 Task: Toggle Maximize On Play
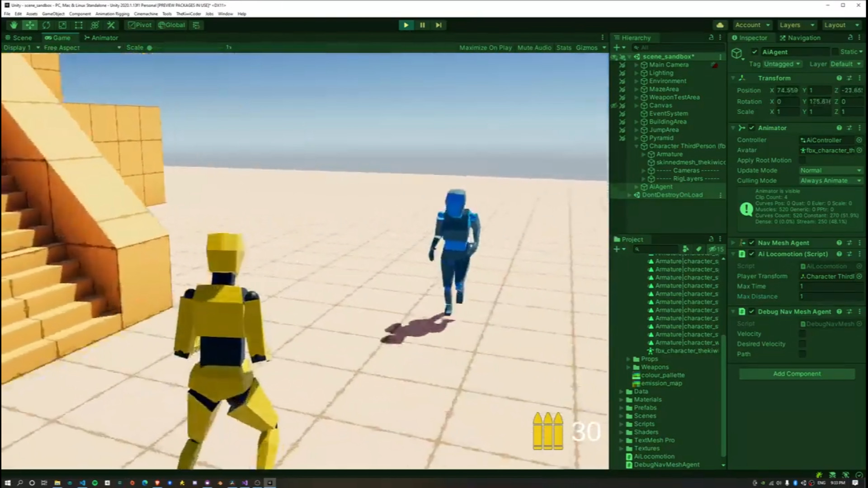pos(485,48)
